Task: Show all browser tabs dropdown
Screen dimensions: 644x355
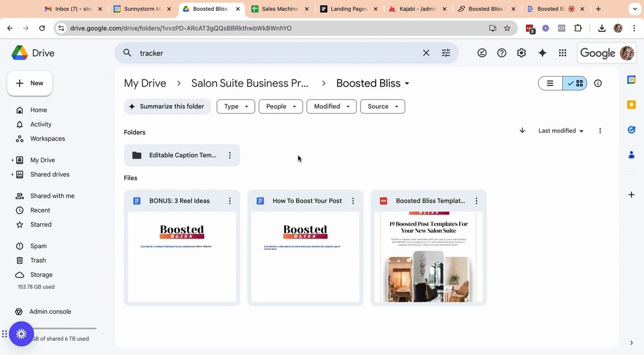Action: [635, 9]
